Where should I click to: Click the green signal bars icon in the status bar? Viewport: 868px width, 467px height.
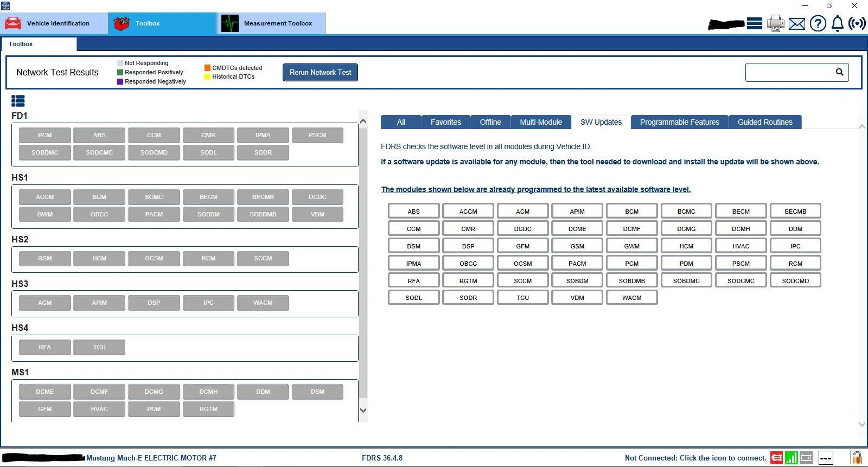click(791, 458)
